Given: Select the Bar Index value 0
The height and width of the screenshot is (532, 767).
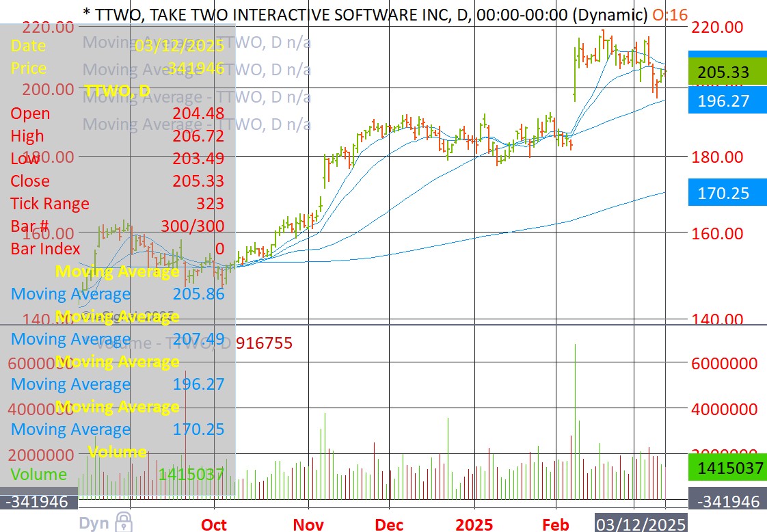Looking at the screenshot, I should pos(219,249).
